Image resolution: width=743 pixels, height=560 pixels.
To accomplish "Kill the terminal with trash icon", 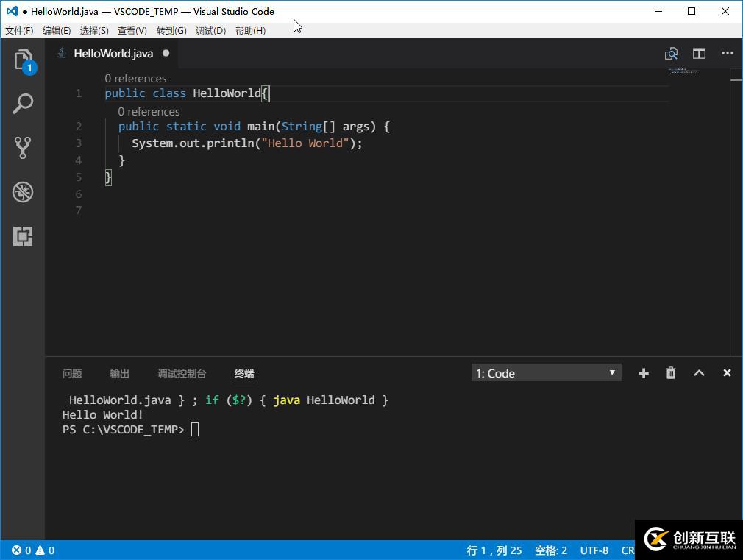I will tap(670, 373).
